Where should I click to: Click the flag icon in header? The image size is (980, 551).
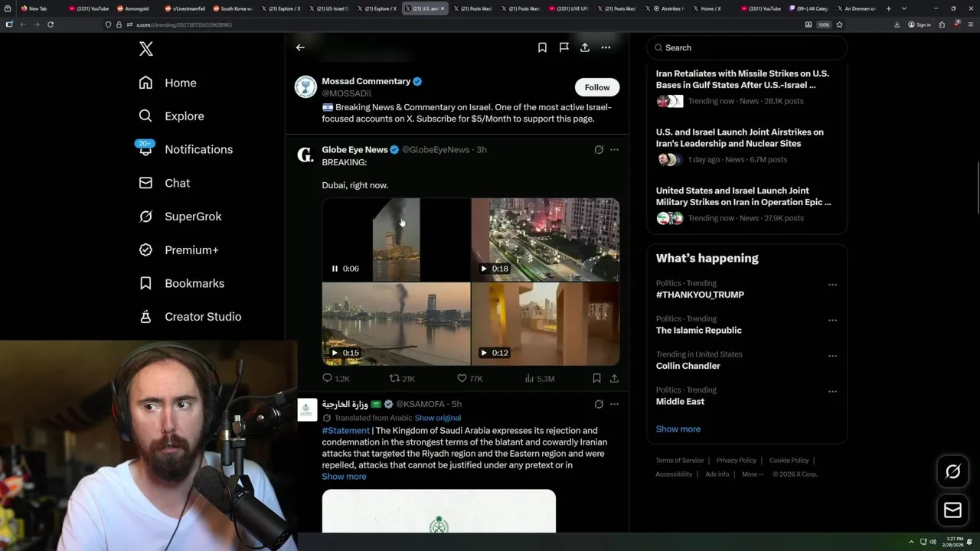[x=563, y=47]
